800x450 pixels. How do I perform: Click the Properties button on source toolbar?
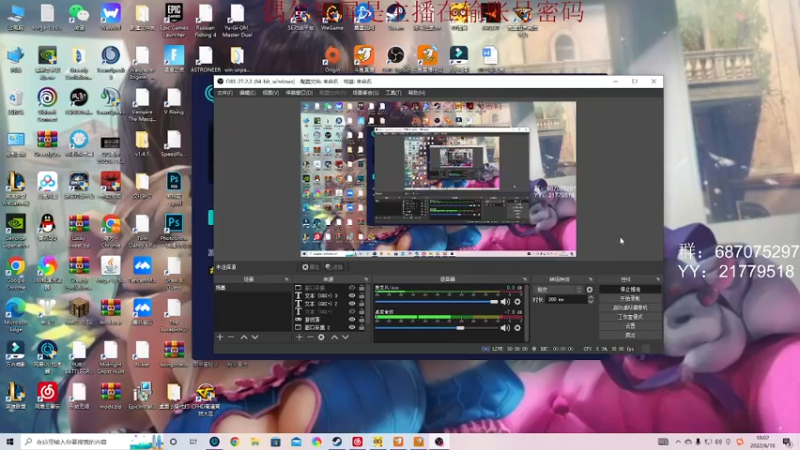(x=310, y=267)
